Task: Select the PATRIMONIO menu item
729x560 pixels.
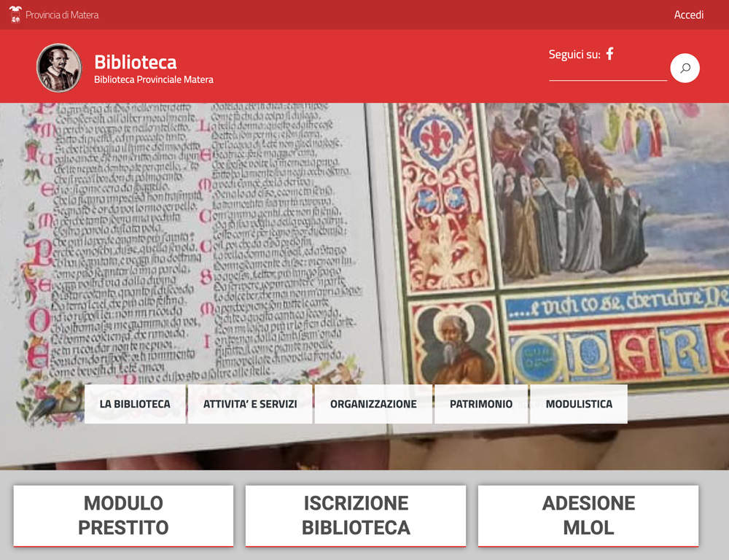Action: click(x=481, y=404)
